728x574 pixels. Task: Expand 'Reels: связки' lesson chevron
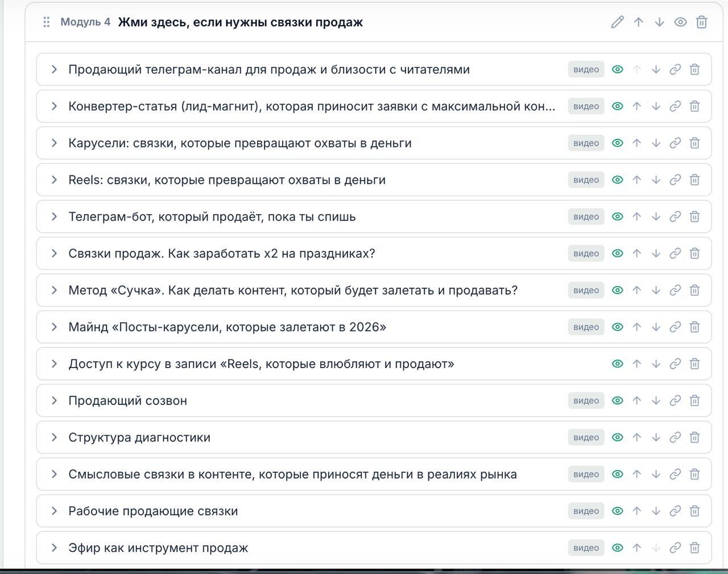pyautogui.click(x=54, y=180)
